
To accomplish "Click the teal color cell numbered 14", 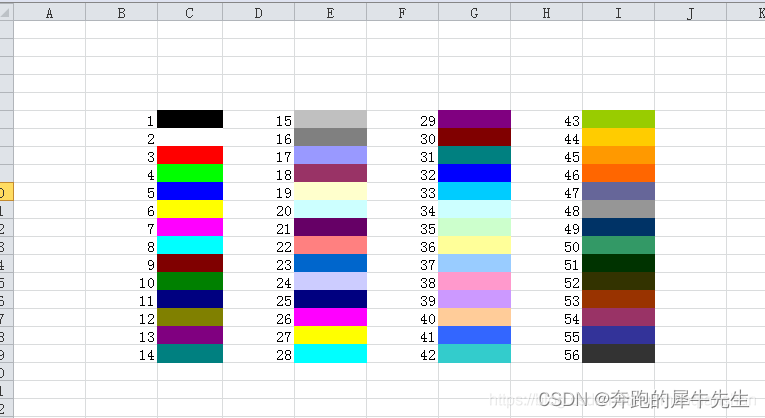I will coord(190,353).
